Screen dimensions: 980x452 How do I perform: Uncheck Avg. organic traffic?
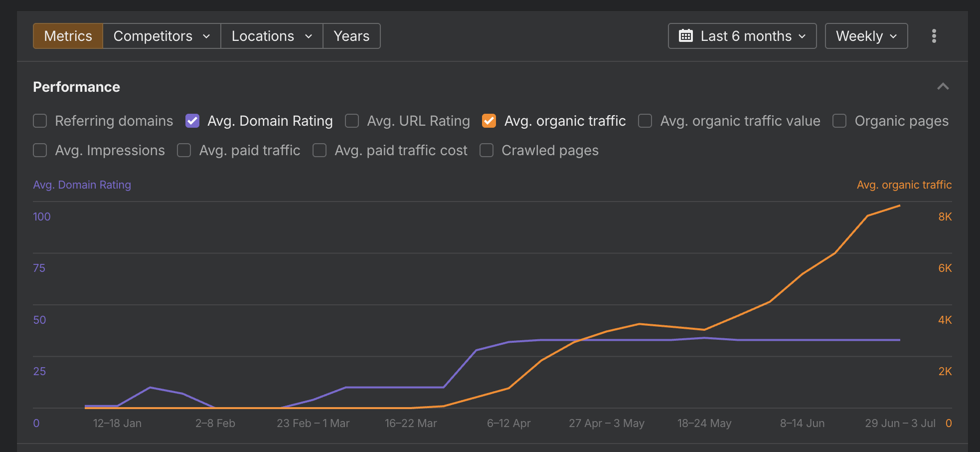(x=489, y=121)
